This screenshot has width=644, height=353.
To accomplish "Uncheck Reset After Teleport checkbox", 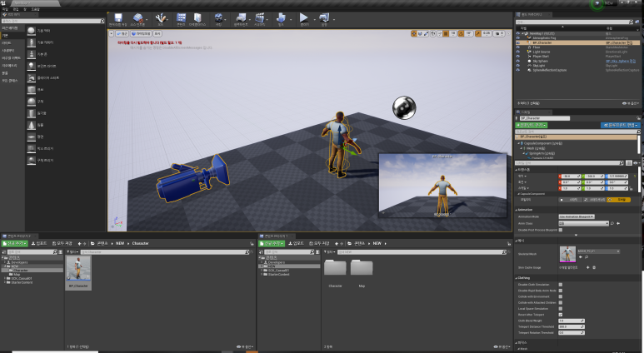I will click(561, 315).
